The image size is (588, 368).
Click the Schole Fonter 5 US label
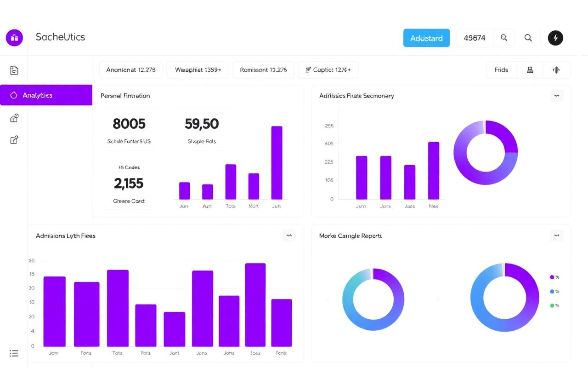point(129,142)
